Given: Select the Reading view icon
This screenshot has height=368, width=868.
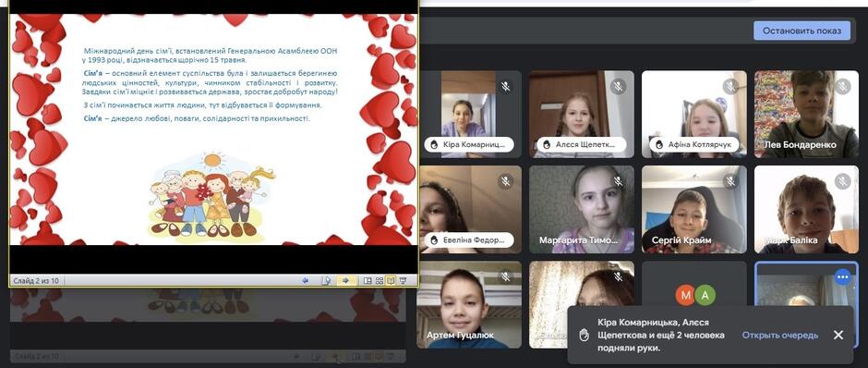Looking at the screenshot, I should [391, 281].
